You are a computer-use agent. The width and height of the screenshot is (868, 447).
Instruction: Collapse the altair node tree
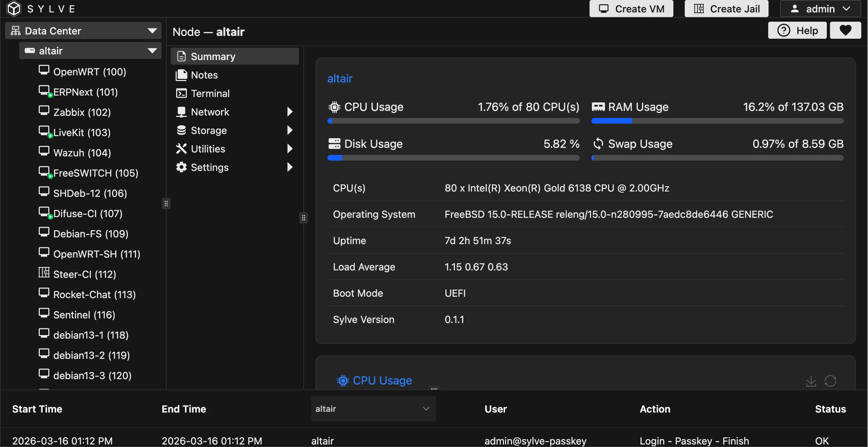152,51
